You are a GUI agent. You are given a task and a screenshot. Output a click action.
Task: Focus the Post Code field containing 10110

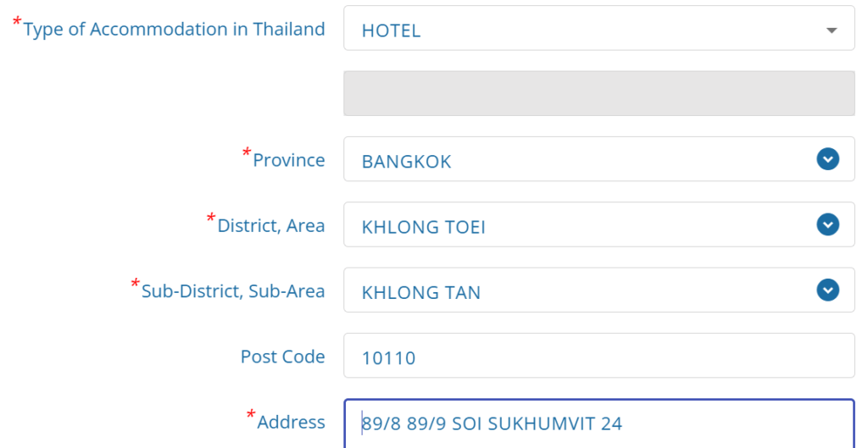(x=599, y=356)
